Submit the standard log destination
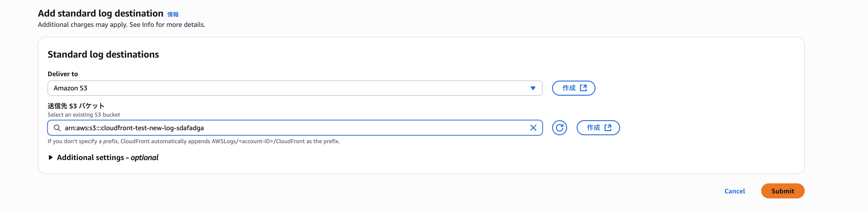This screenshot has height=212, width=868. 783,191
